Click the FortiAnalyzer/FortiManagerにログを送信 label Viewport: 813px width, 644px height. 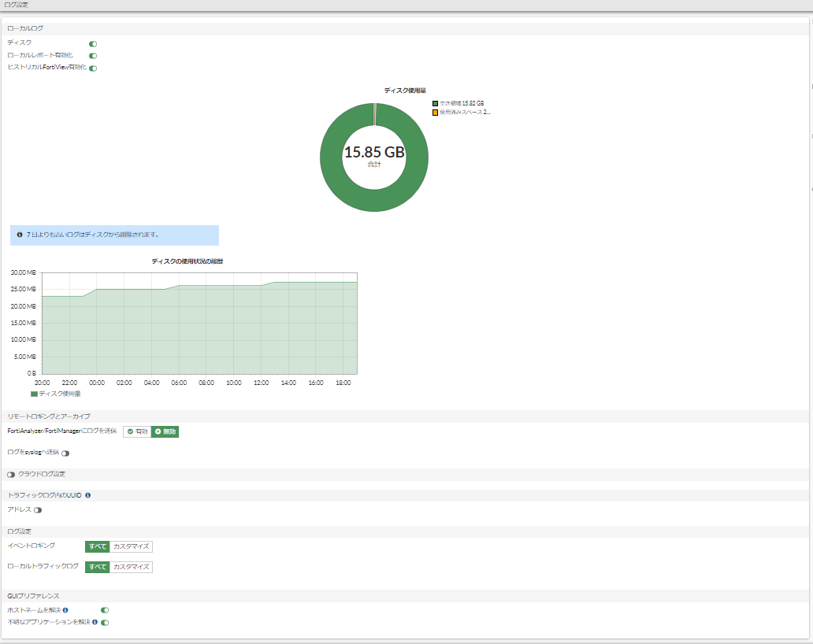[61, 431]
